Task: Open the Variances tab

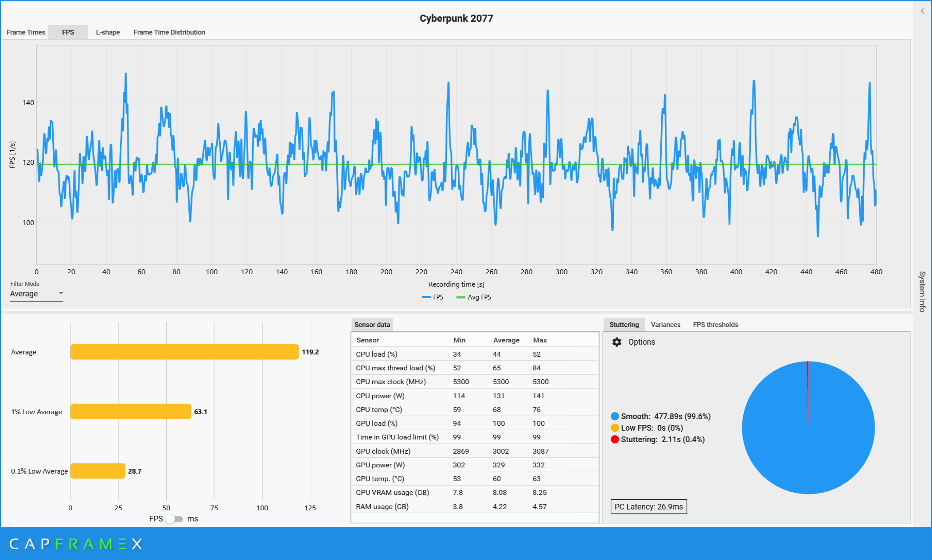Action: [x=665, y=325]
